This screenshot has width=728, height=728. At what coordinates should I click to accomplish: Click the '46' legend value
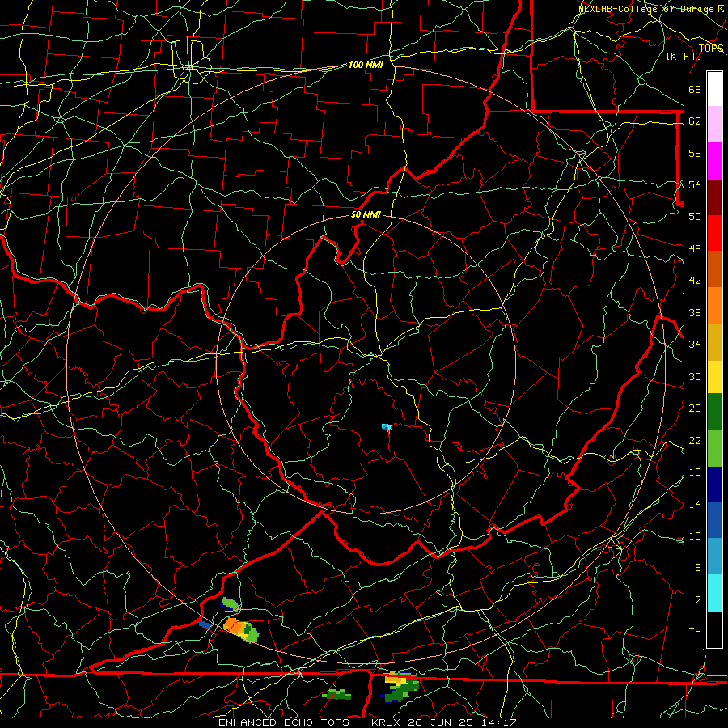pos(695,249)
